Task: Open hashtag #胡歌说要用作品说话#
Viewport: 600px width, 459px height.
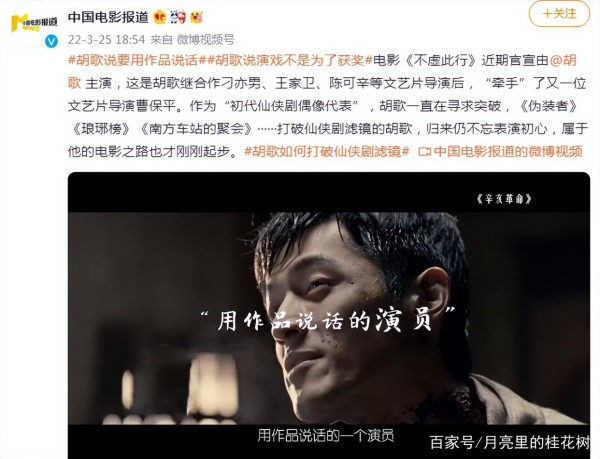Action: coord(137,60)
